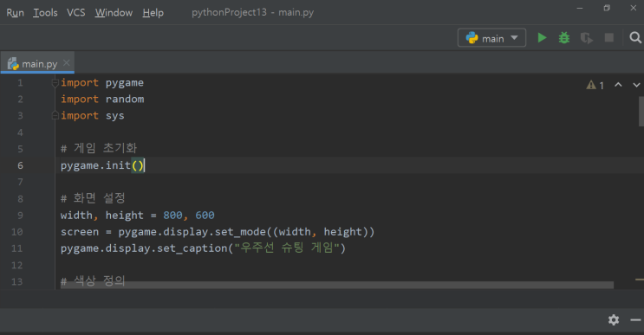Place cursor on 'import random' line
Viewport: 644px width, 335px height.
coord(102,100)
